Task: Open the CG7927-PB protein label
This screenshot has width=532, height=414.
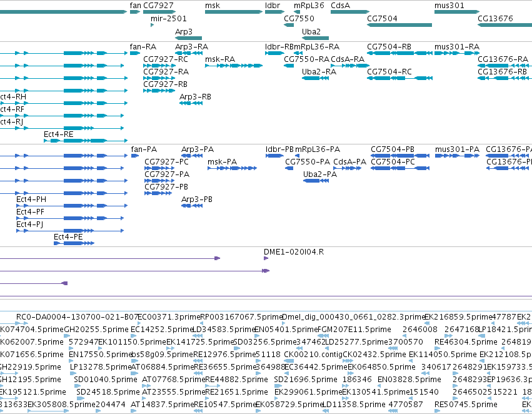Action: click(166, 187)
